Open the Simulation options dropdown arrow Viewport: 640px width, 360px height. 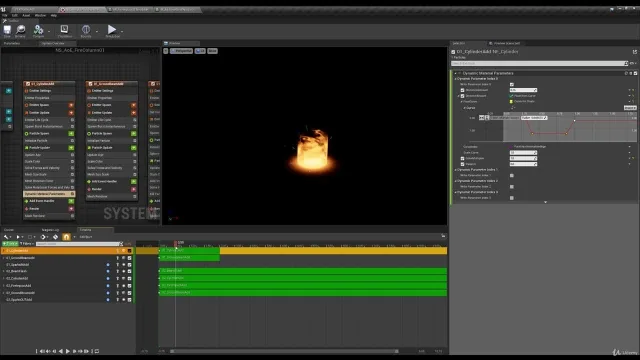(122, 31)
